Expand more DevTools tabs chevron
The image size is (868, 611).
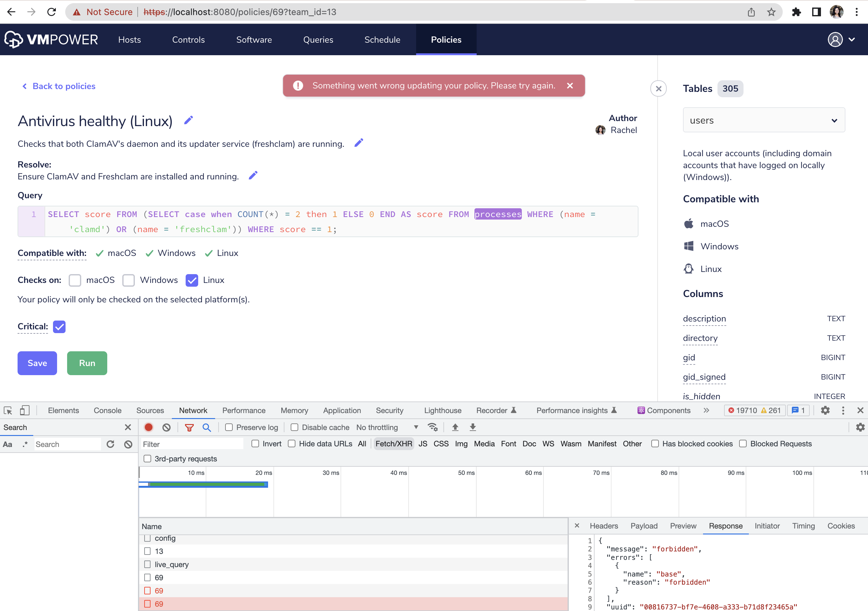point(706,410)
